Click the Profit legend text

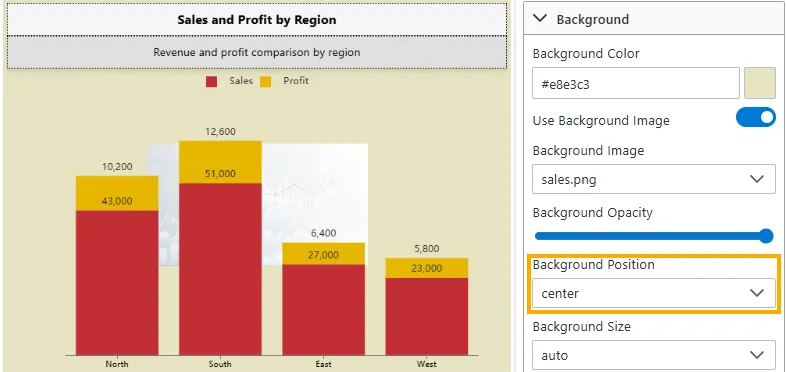(296, 81)
